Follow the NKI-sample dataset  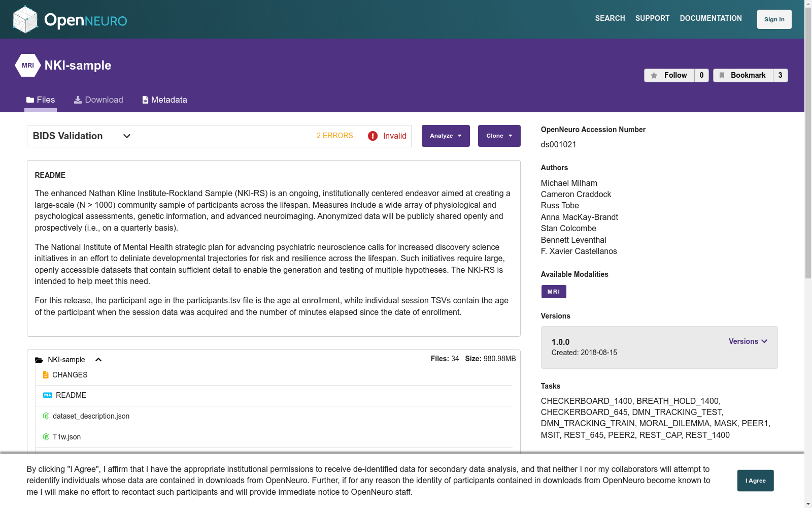point(669,75)
